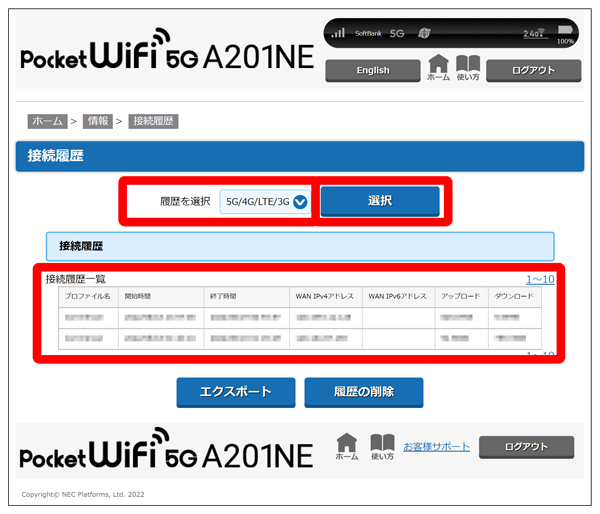
Task: Click the globe internet status icon
Action: point(424,33)
